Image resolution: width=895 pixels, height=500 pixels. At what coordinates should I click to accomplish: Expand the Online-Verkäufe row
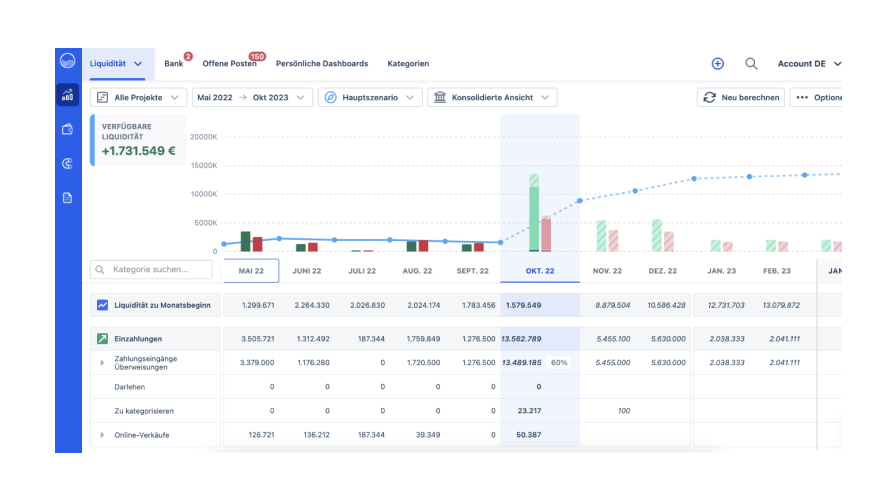(101, 435)
